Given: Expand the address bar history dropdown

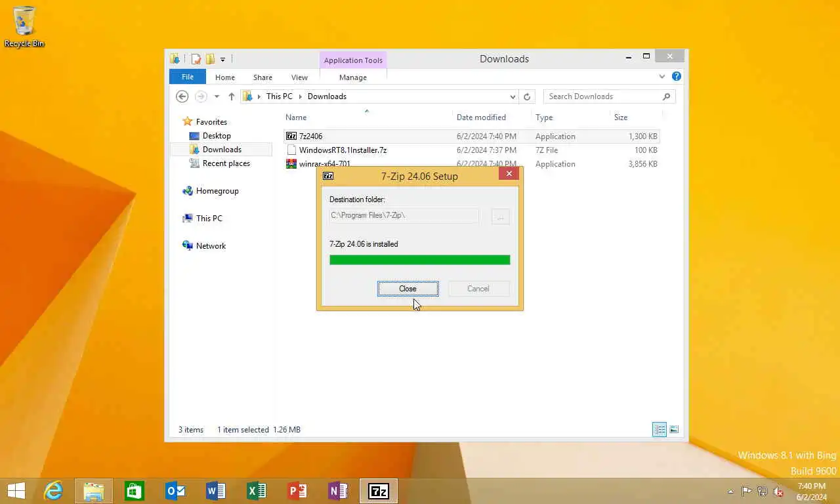Looking at the screenshot, I should click(x=513, y=96).
